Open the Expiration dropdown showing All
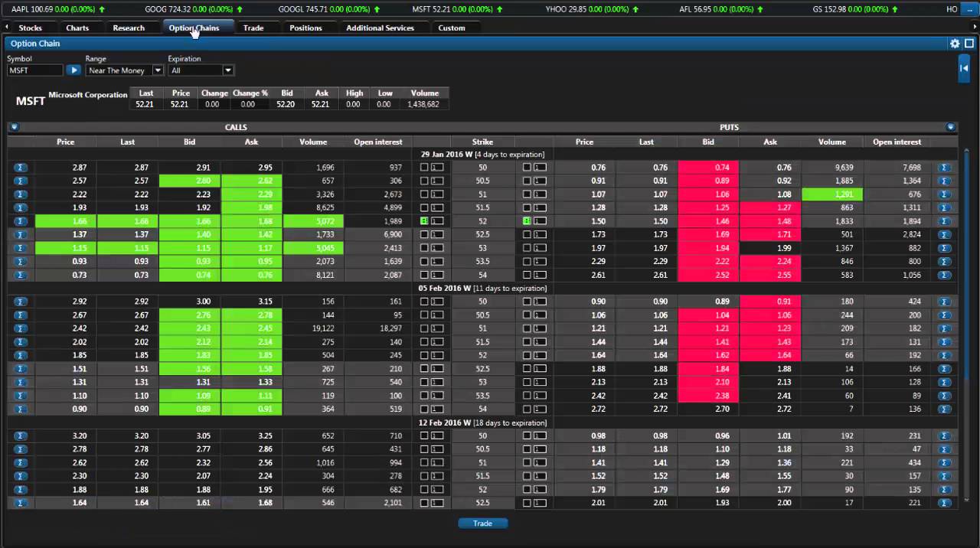 pos(201,70)
